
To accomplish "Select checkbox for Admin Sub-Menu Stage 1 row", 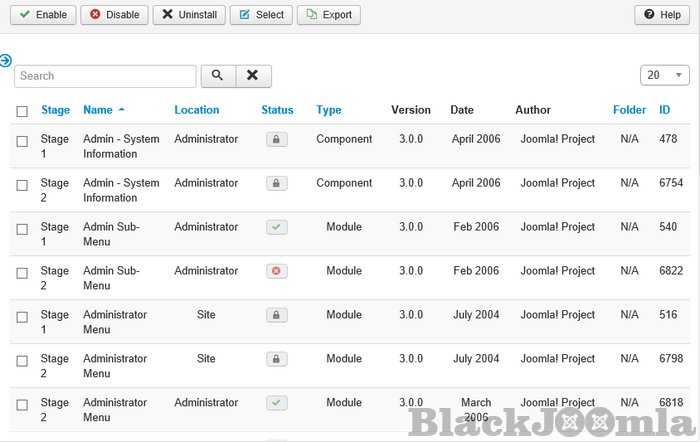I will 22,229.
